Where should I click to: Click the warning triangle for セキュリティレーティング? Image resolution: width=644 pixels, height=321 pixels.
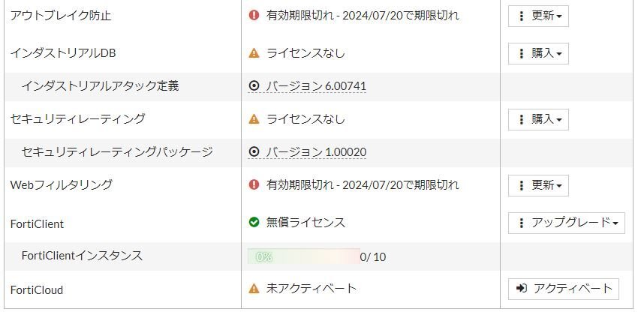(x=254, y=119)
